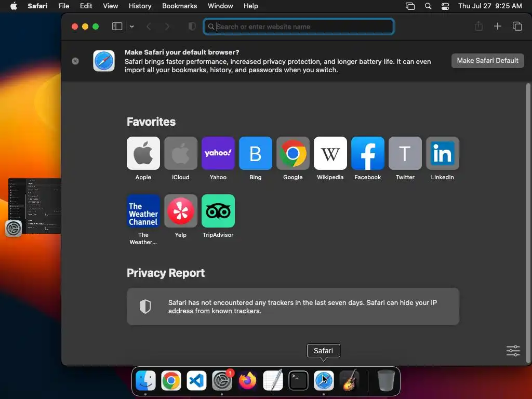Open the Yahoo favorite tile

(218, 153)
